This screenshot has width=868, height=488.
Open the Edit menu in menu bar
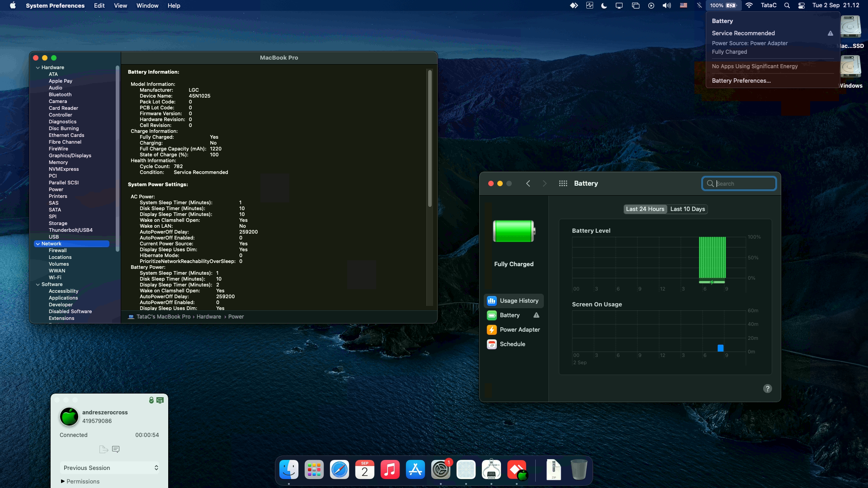point(99,5)
